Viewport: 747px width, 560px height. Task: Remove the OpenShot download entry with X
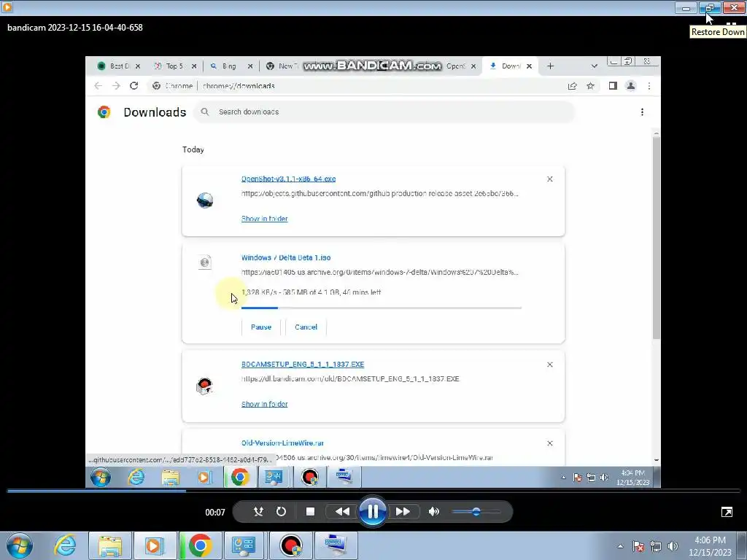coord(550,179)
